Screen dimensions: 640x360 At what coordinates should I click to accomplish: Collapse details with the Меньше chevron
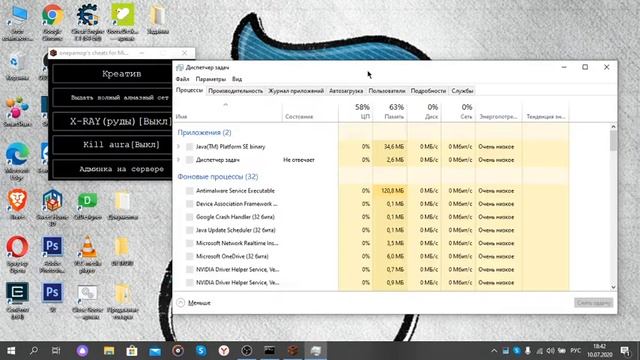(x=181, y=302)
